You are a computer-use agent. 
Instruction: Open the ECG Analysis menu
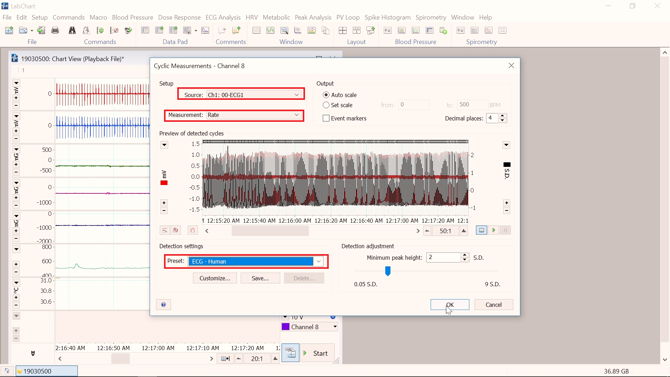[223, 17]
